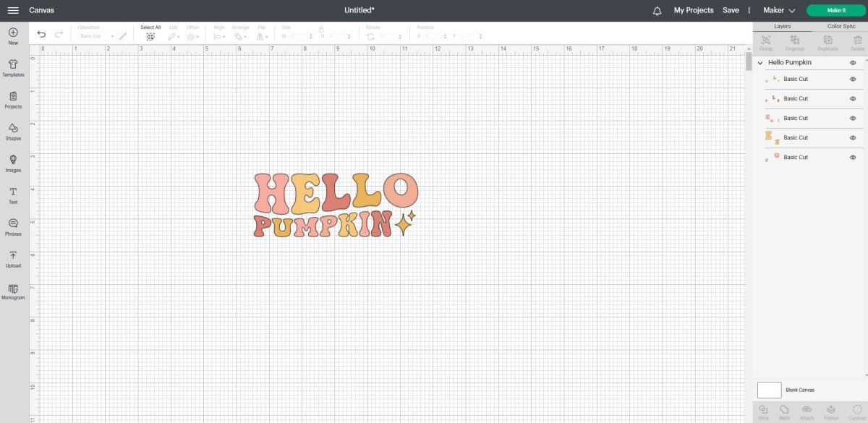Open the hamburger main menu
868x423 pixels.
[x=13, y=10]
